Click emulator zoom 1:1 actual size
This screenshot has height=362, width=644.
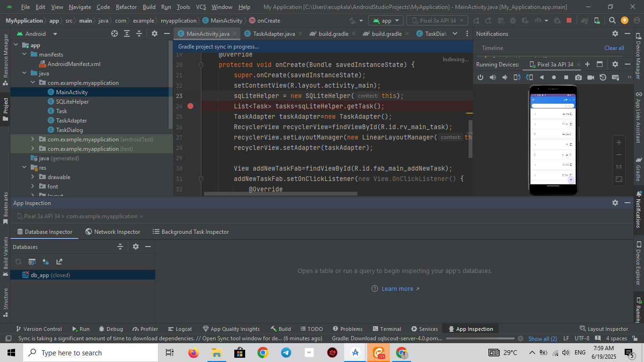coord(619,167)
